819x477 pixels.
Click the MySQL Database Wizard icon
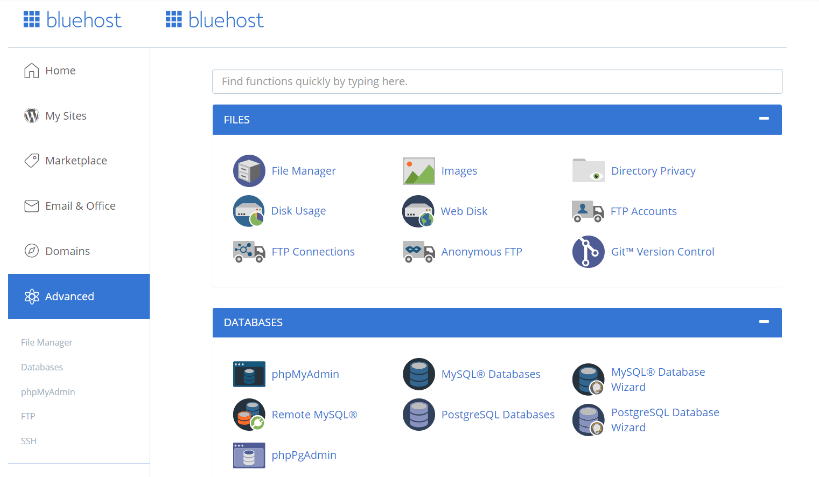point(588,379)
